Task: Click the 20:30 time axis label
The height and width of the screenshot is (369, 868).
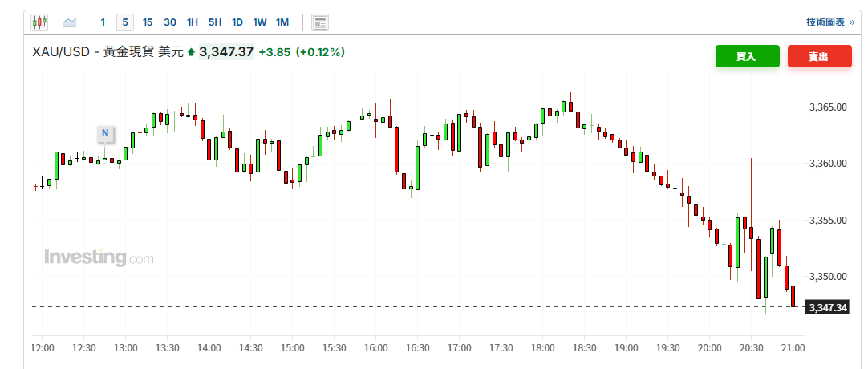Action: [751, 348]
